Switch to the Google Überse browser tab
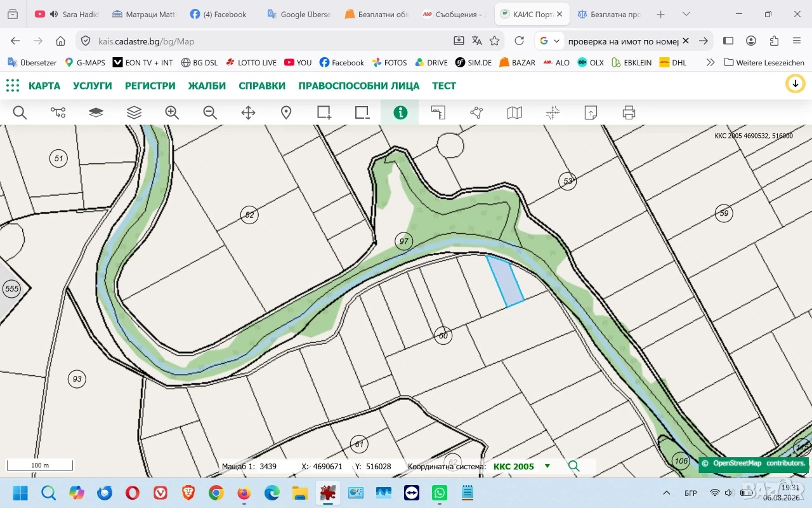Image resolution: width=812 pixels, height=508 pixels. [299, 14]
